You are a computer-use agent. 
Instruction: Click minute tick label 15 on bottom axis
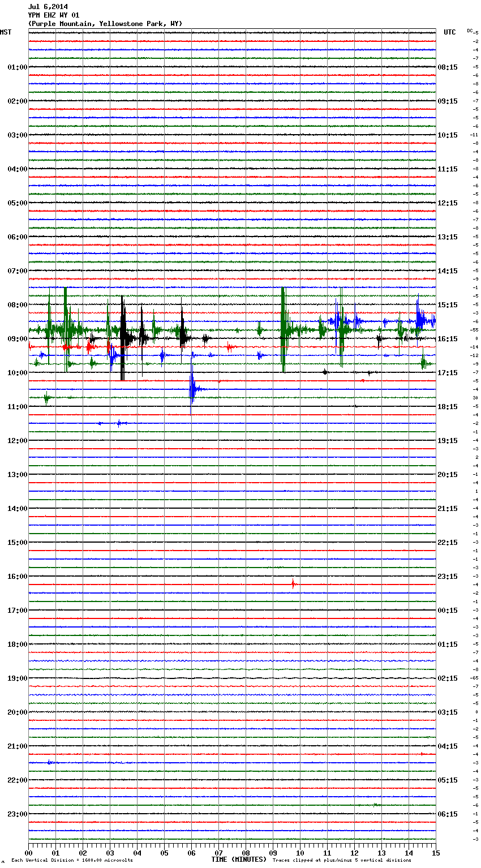click(436, 853)
